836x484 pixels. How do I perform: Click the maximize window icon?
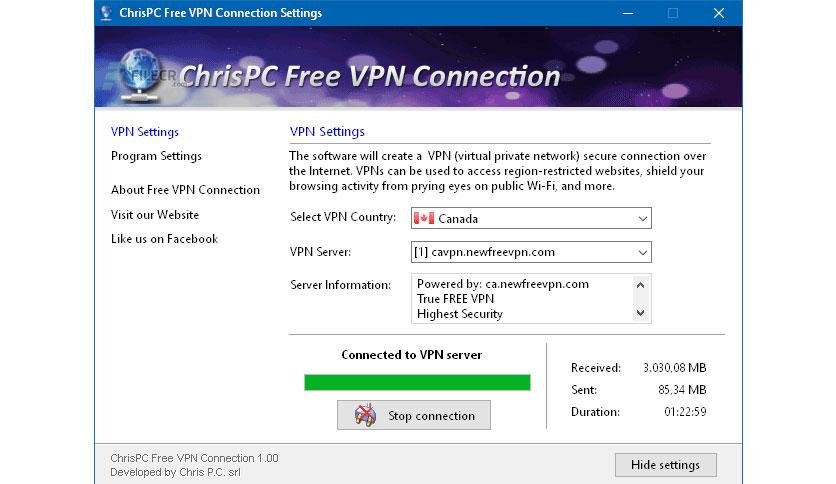[673, 13]
